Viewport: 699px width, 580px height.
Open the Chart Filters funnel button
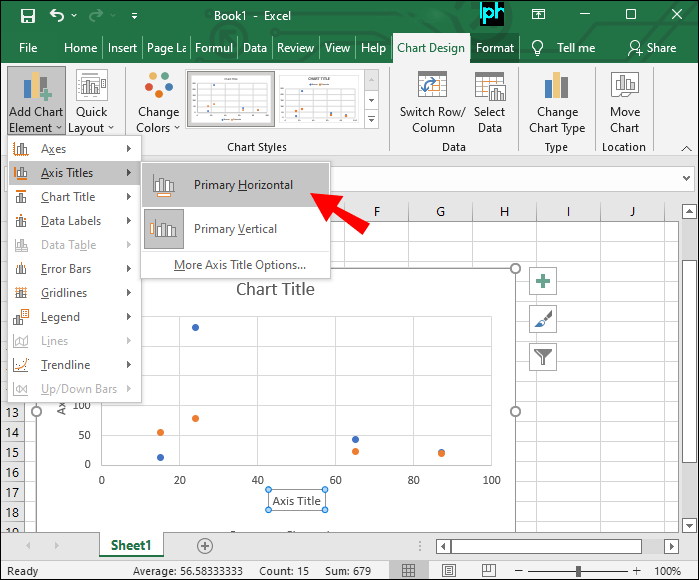point(543,357)
